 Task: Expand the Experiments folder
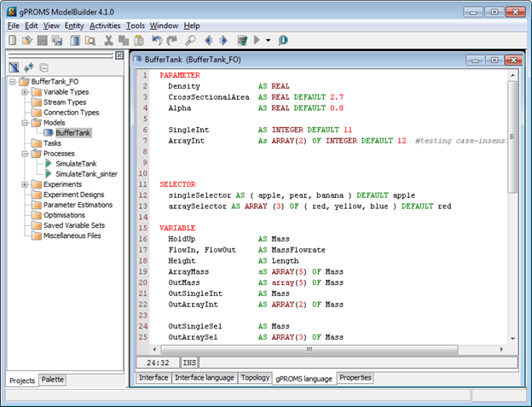point(25,184)
